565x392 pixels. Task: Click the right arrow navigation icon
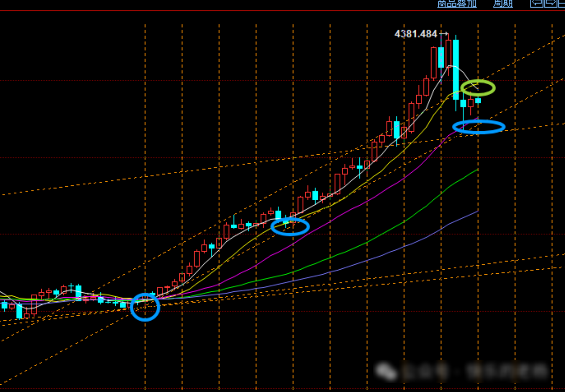(x=550, y=3)
